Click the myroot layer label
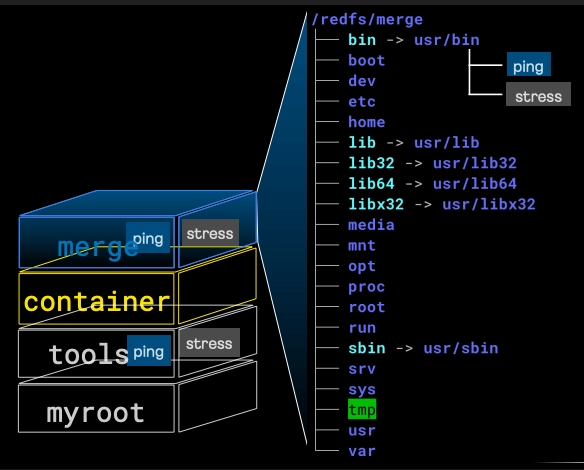Screen dimensions: 584x470 (x=95, y=413)
